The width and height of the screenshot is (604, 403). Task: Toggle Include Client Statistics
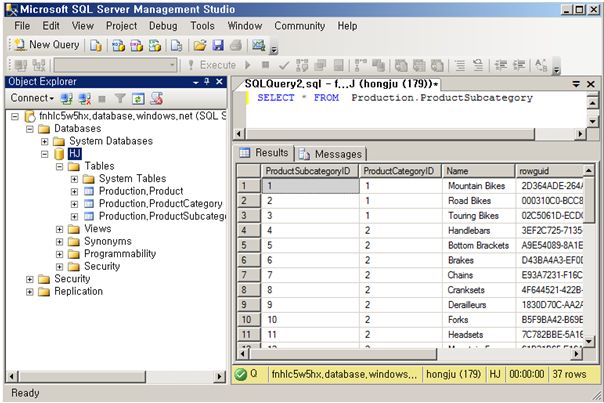(x=379, y=65)
